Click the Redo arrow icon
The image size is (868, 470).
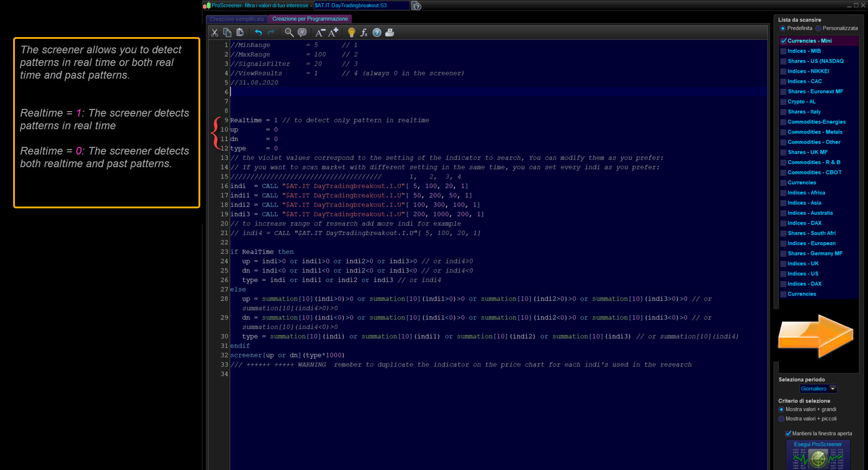point(271,33)
